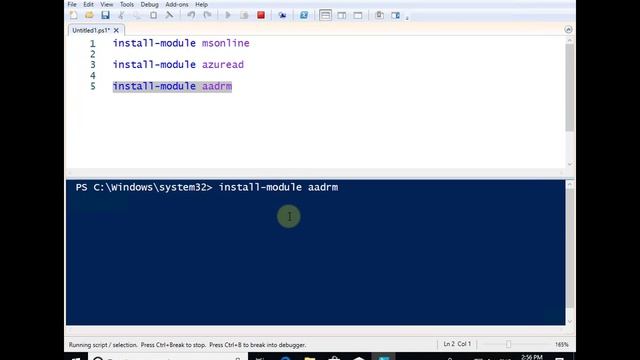Viewport: 640px width, 360px height.
Task: Click the New script icon
Action: pos(74,16)
